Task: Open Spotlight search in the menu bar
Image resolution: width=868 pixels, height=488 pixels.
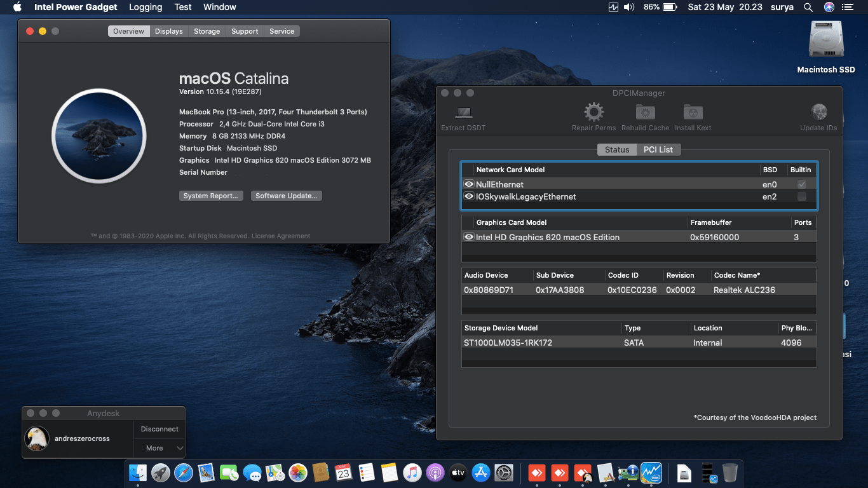Action: pos(808,7)
